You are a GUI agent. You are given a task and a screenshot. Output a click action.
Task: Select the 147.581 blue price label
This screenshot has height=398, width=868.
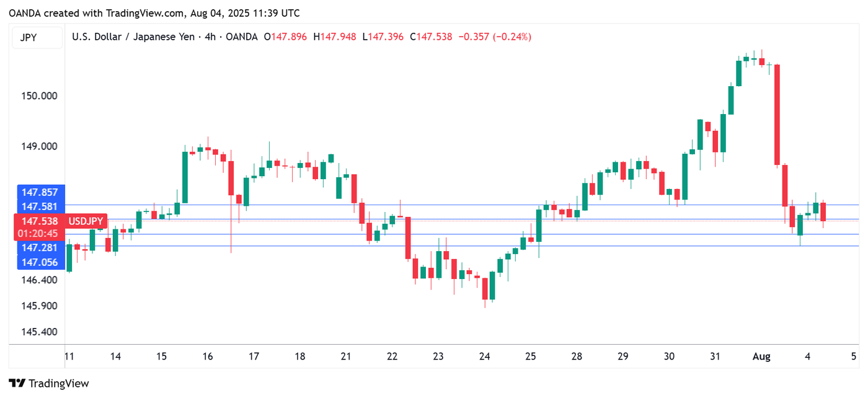[39, 206]
